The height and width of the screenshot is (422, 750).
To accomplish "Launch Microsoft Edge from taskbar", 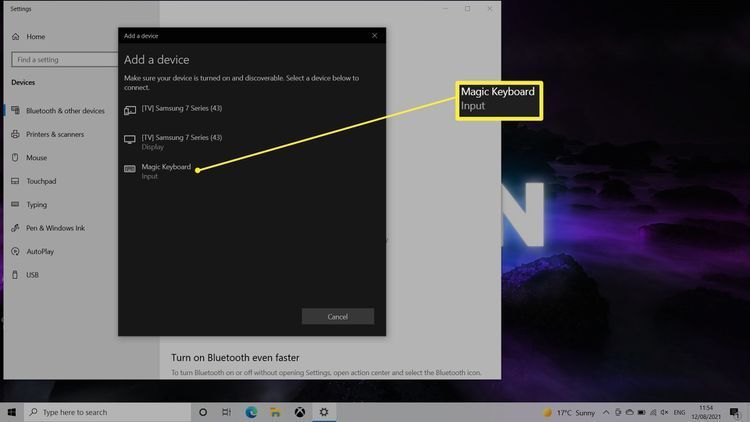I will 251,411.
